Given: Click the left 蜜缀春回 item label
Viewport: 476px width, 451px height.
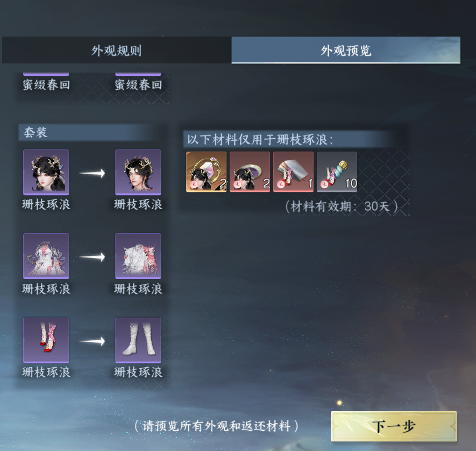Looking at the screenshot, I should point(46,85).
